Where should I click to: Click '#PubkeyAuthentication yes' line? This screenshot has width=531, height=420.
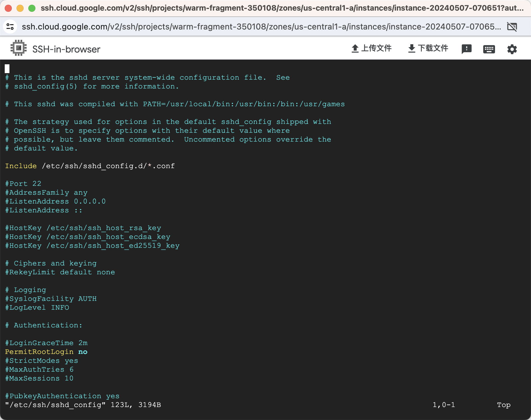tap(62, 396)
